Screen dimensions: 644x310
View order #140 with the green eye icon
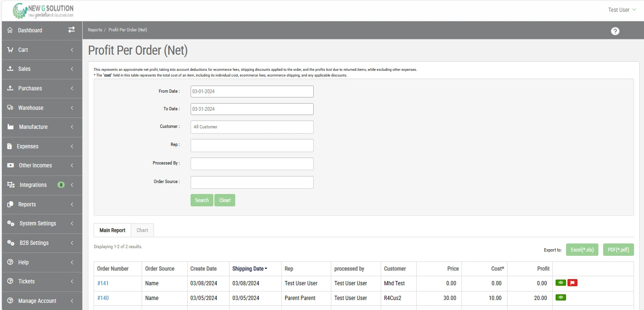561,298
